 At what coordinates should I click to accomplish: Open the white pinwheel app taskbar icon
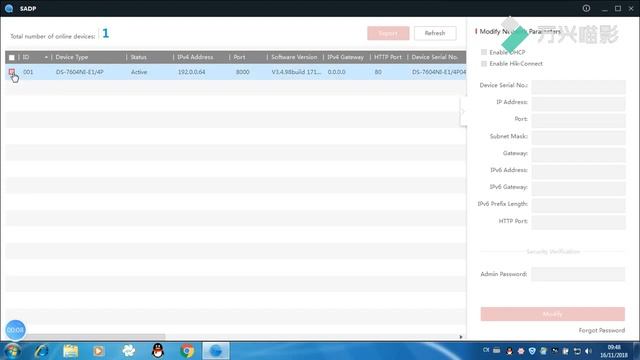[x=129, y=351]
